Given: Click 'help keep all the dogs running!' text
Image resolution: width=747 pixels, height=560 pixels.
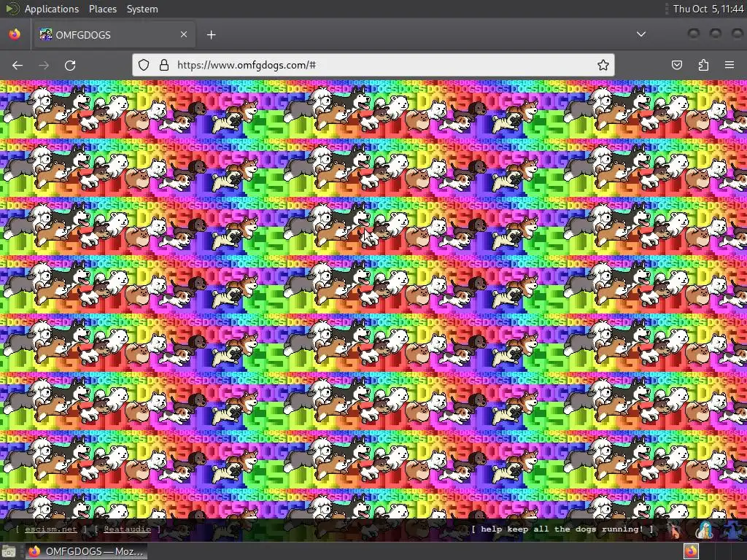Looking at the screenshot, I should click(562, 529).
